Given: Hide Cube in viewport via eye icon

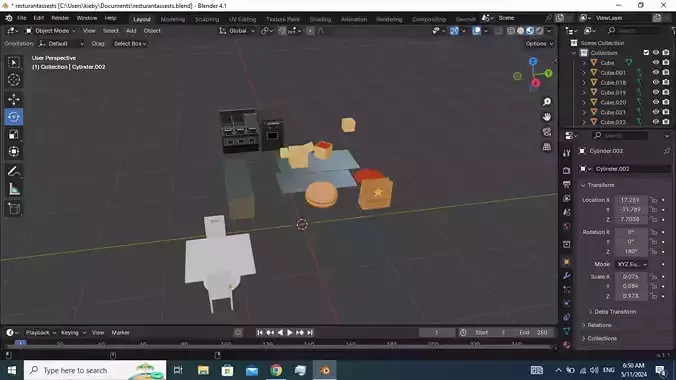Looking at the screenshot, I should click(x=656, y=63).
